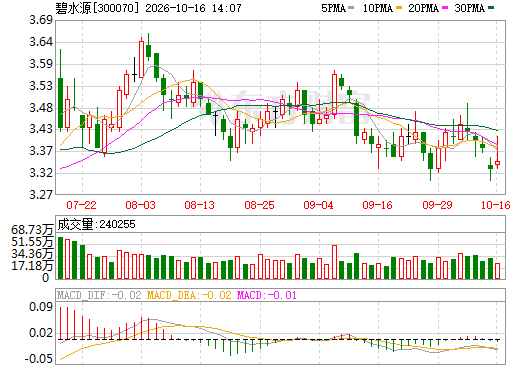Click the 3.64 price axis label
Screen dimensions: 520x365
[x=41, y=42]
